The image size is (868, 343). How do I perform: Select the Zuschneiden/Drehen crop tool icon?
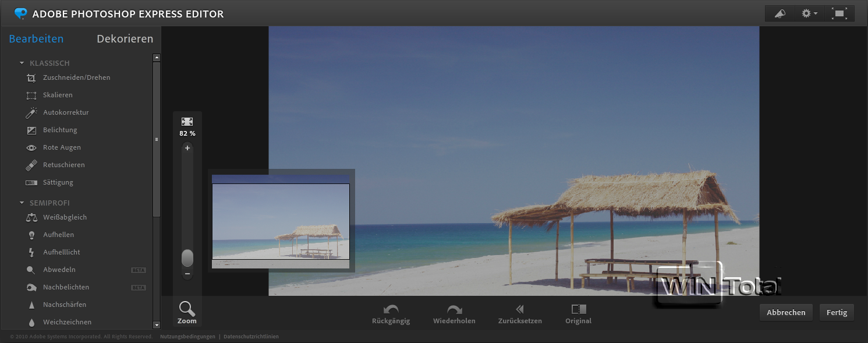tap(31, 78)
